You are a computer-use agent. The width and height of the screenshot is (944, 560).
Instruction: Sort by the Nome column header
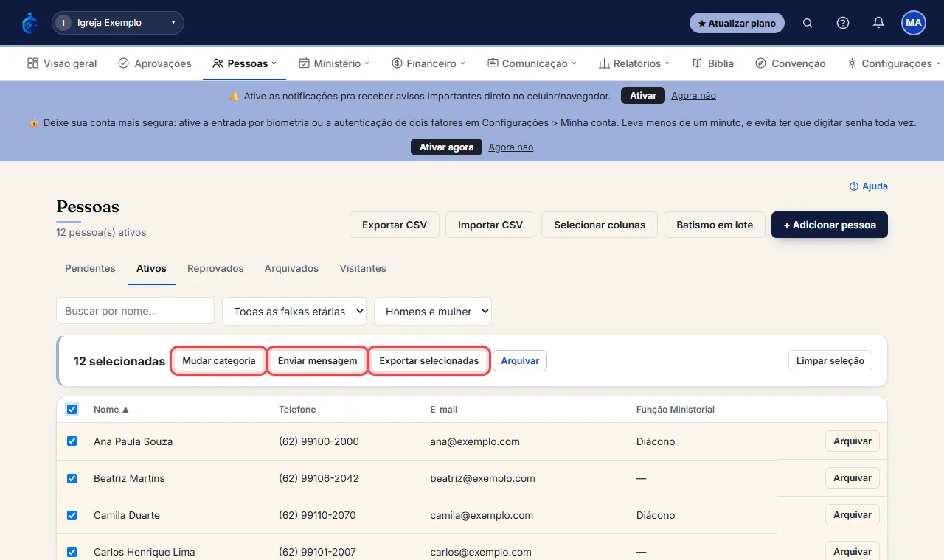tap(111, 410)
